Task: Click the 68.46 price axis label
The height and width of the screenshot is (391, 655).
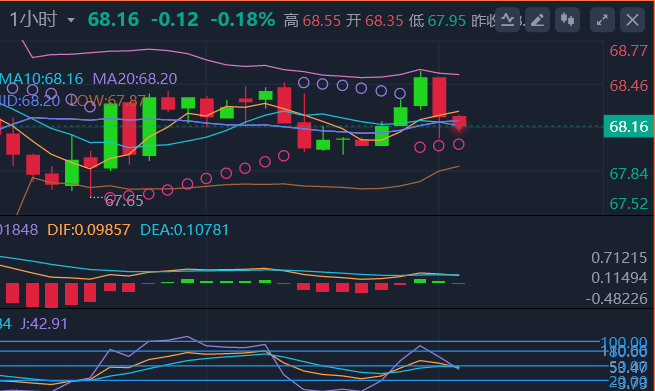Action: point(629,86)
